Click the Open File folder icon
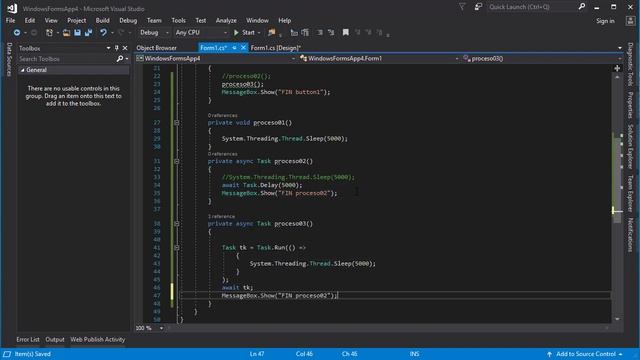 tap(67, 33)
